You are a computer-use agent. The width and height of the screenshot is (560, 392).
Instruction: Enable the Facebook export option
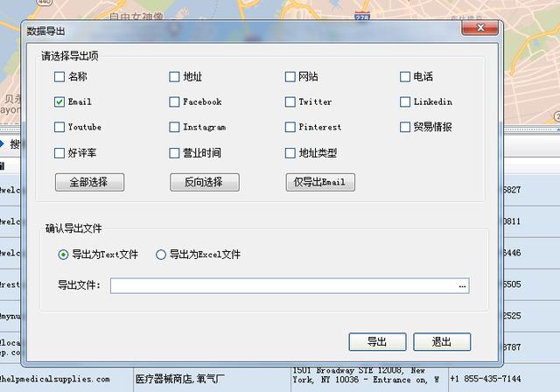click(174, 102)
